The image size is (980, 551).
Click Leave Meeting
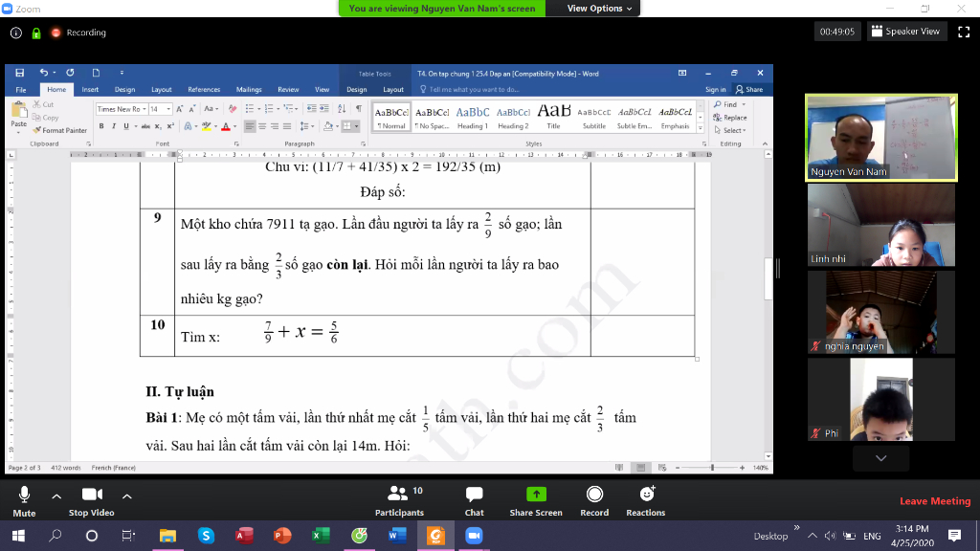coord(935,501)
